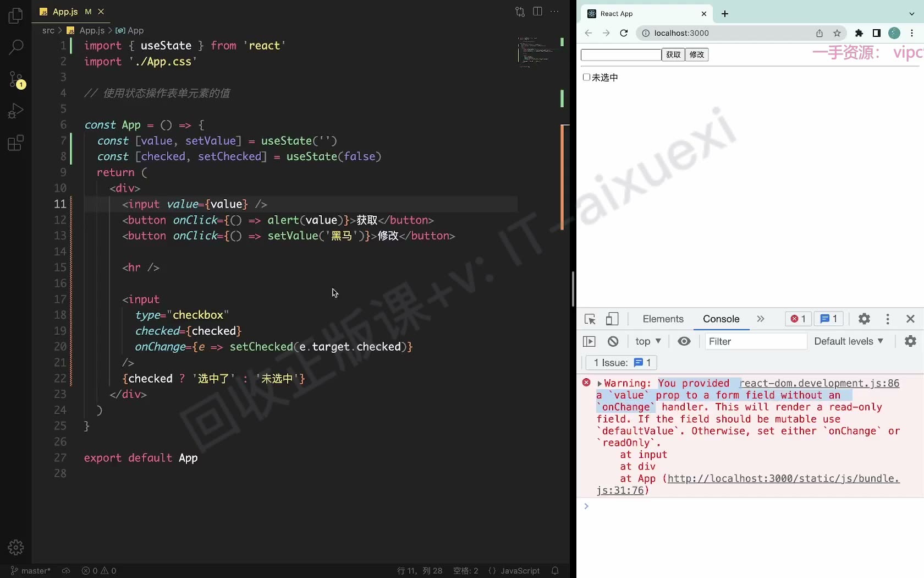Clear the console output
This screenshot has width=924, height=578.
613,341
